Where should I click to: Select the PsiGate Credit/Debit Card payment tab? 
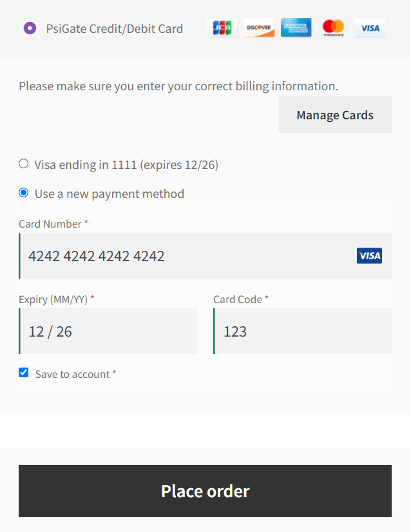pos(113,28)
